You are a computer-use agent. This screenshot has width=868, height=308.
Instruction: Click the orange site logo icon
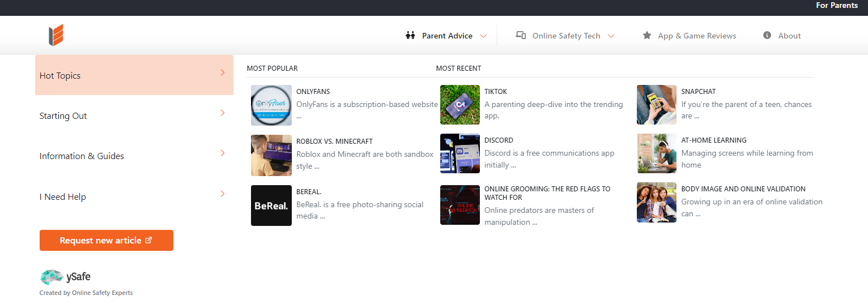pyautogui.click(x=56, y=35)
